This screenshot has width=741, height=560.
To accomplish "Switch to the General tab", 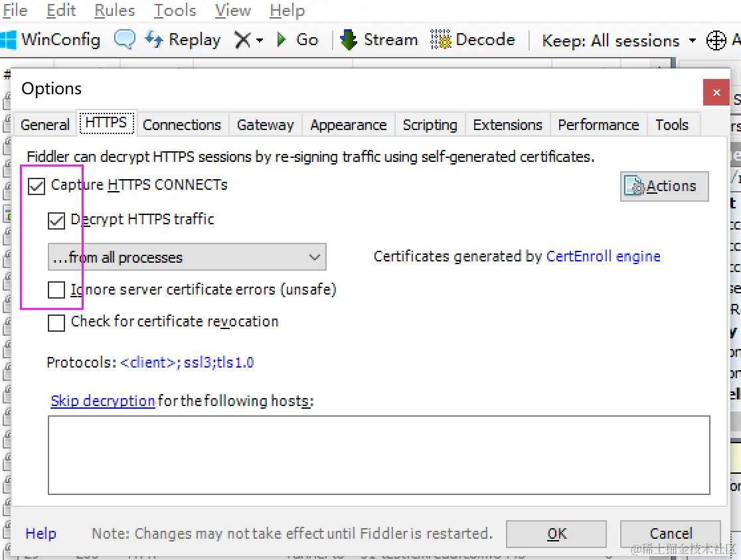I will tap(45, 125).
